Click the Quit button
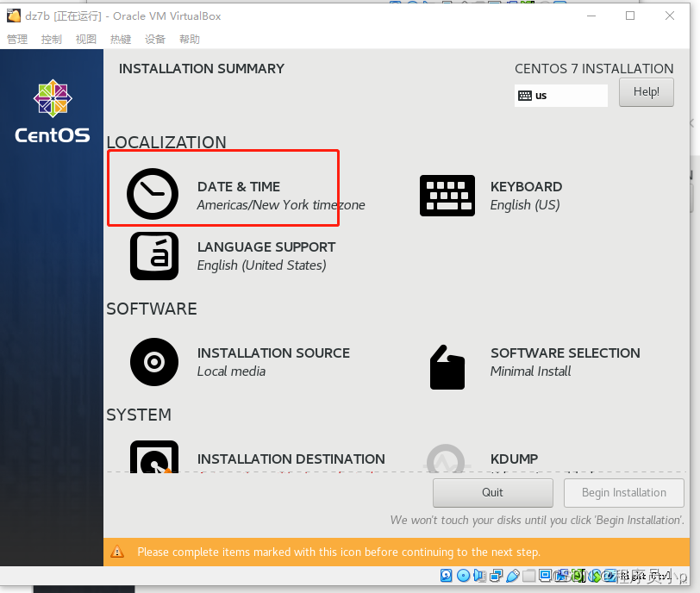The width and height of the screenshot is (700, 593). tap(492, 493)
